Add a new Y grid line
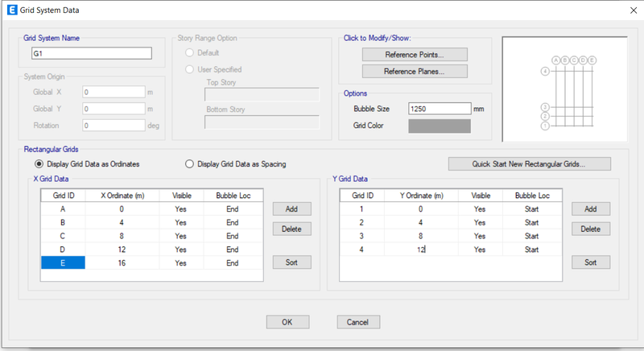The width and height of the screenshot is (644, 351). click(x=591, y=209)
